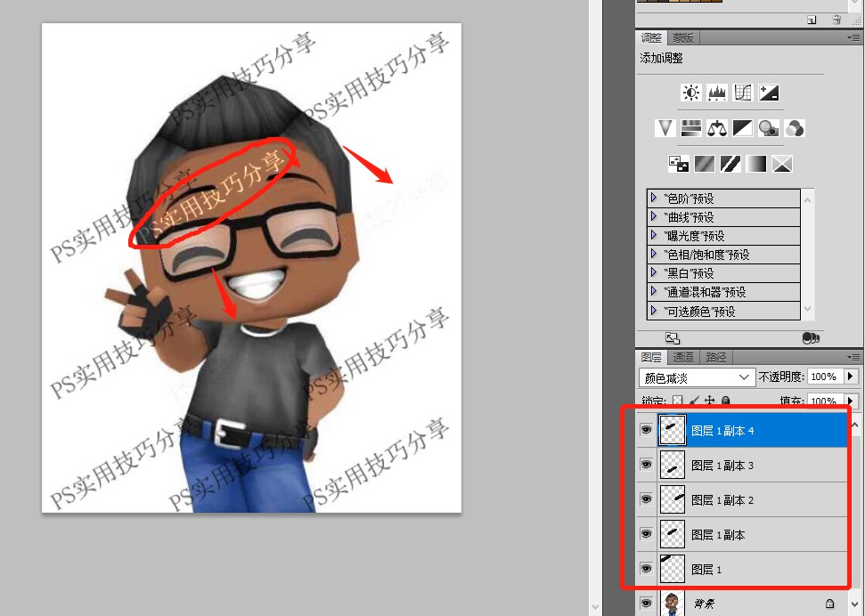Switch to the 通道 tab

point(683,357)
